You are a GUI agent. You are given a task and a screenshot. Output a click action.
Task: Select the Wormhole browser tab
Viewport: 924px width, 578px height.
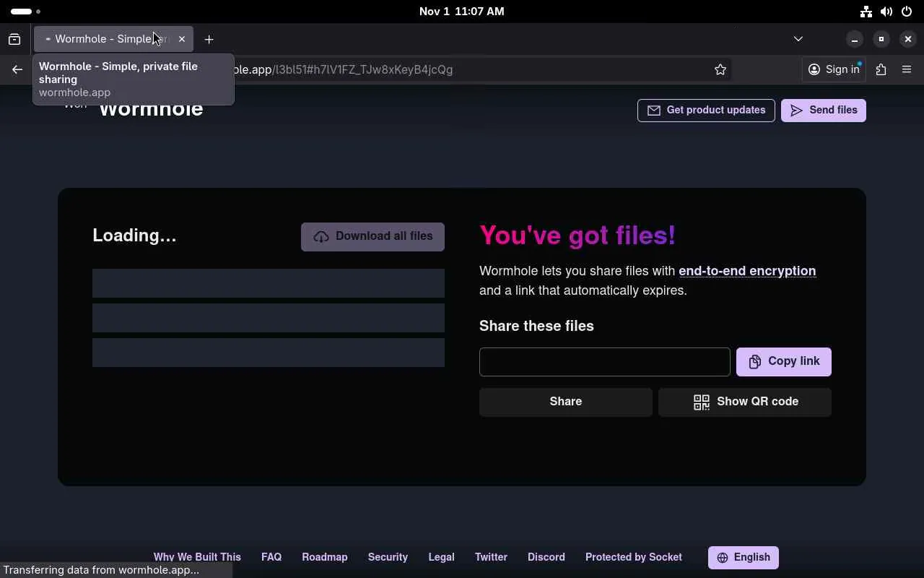(x=113, y=39)
